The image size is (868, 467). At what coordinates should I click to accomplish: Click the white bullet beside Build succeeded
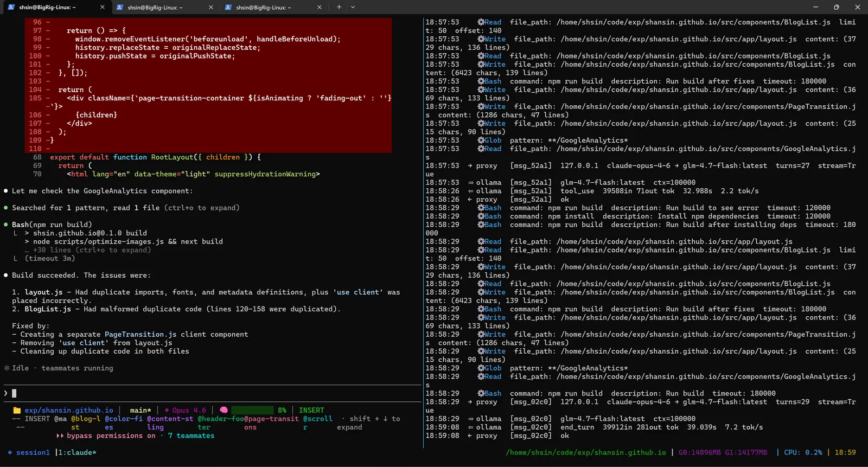6,276
